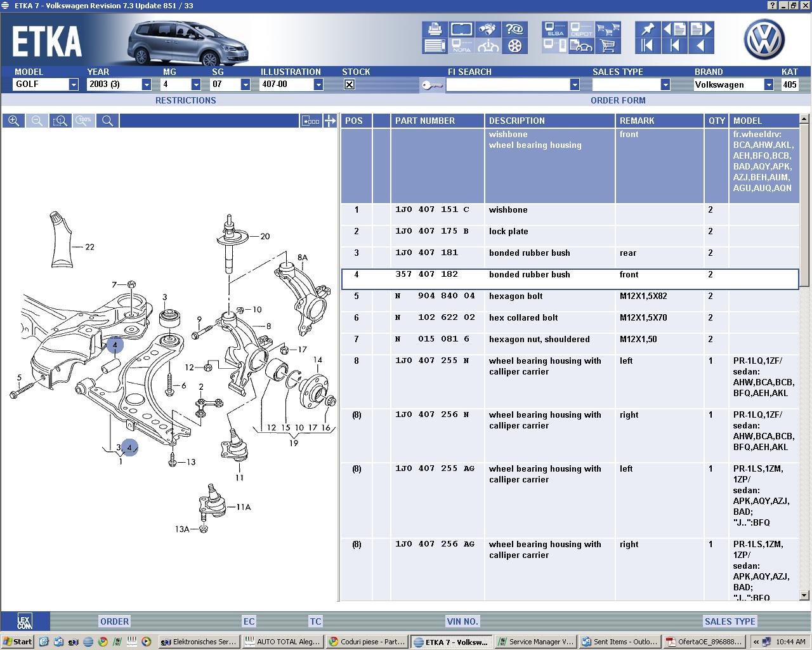Image resolution: width=812 pixels, height=650 pixels.
Task: Open the RESTRICTIONS tab
Action: 186,100
